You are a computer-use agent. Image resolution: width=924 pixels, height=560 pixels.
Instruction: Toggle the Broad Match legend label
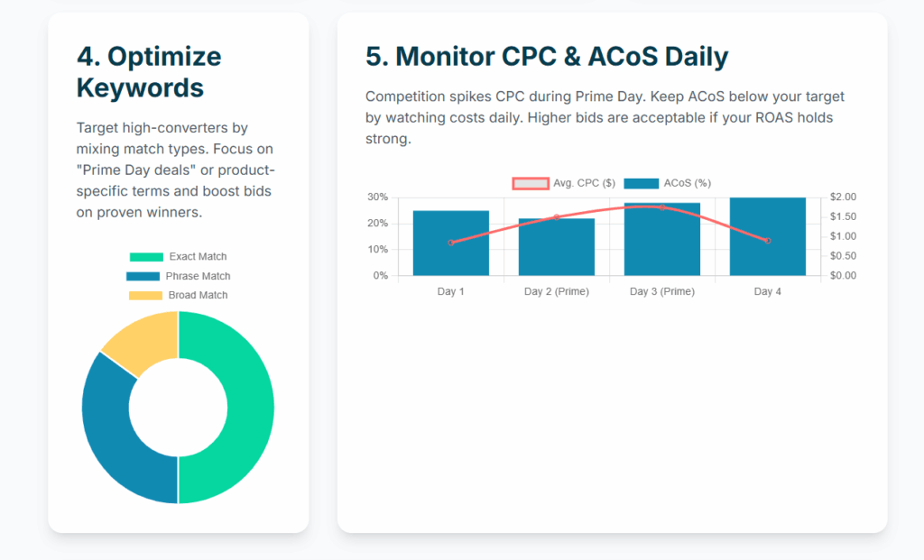[x=198, y=295]
